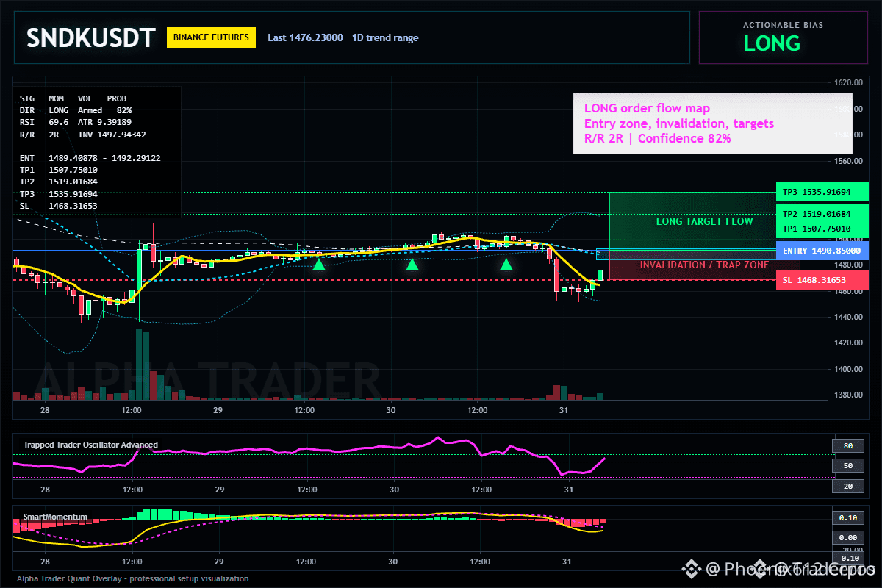Click the INV 1497.94342 value
Image resolution: width=882 pixels, height=588 pixels.
112,135
